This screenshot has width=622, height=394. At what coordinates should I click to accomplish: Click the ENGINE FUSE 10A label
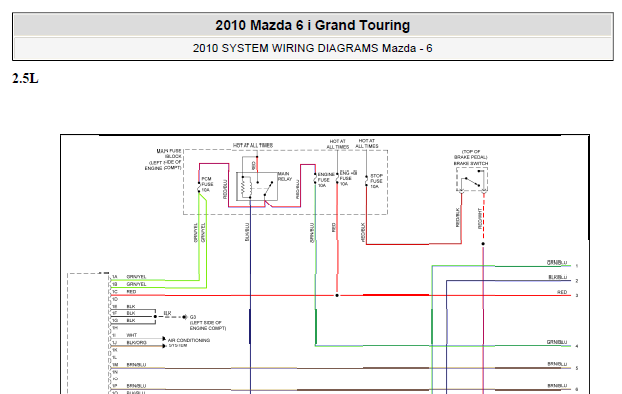coord(326,180)
